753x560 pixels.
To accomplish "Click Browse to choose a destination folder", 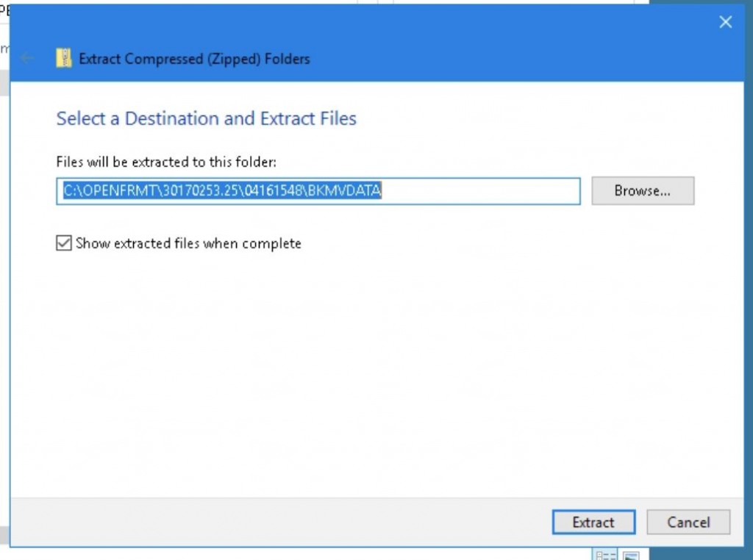I will point(642,191).
